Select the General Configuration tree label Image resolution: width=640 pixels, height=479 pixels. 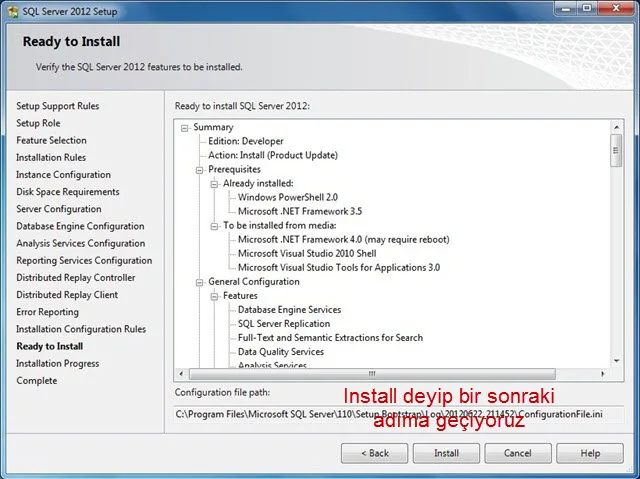[x=254, y=282]
